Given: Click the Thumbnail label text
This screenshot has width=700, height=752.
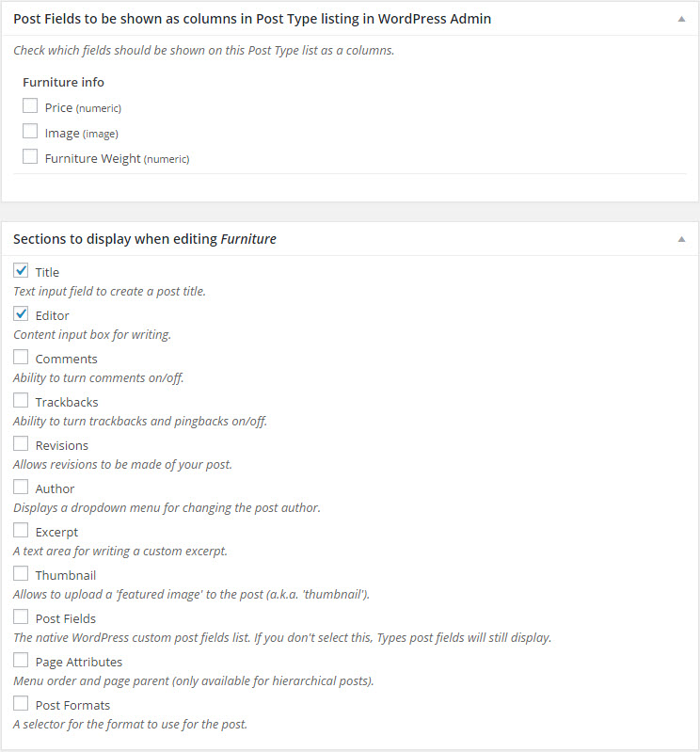Looking at the screenshot, I should [x=66, y=575].
